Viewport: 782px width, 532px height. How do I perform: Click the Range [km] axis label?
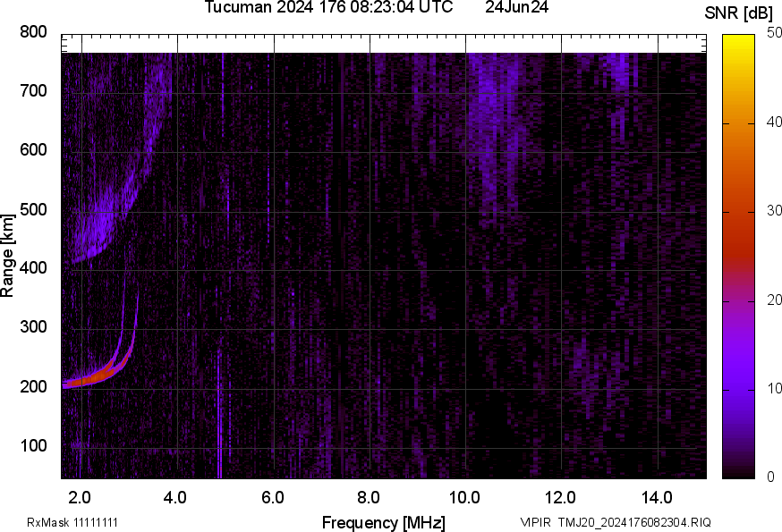[x=8, y=256]
